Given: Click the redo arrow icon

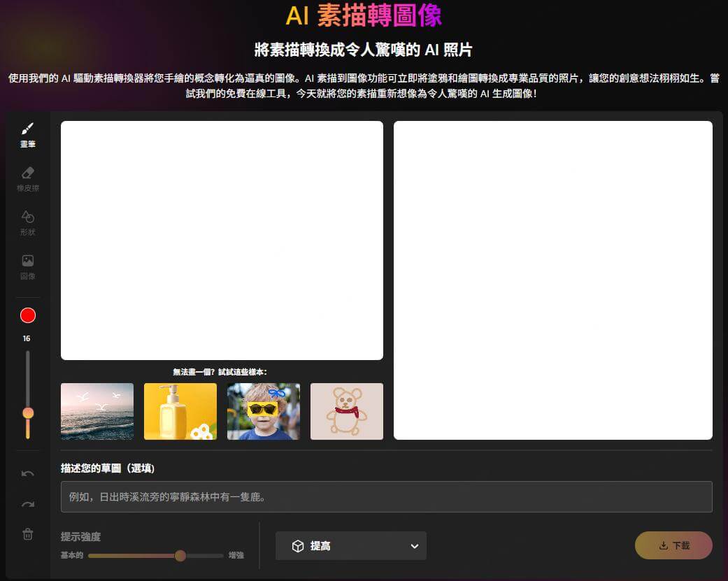Looking at the screenshot, I should (28, 505).
